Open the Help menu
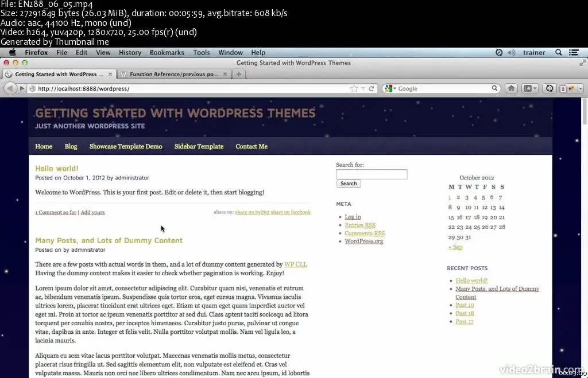 [258, 52]
